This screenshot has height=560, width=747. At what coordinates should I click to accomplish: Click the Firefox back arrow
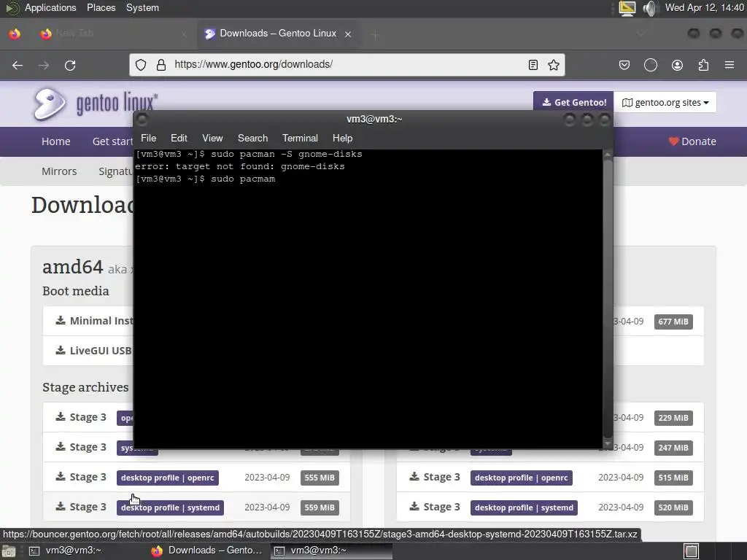(x=18, y=65)
